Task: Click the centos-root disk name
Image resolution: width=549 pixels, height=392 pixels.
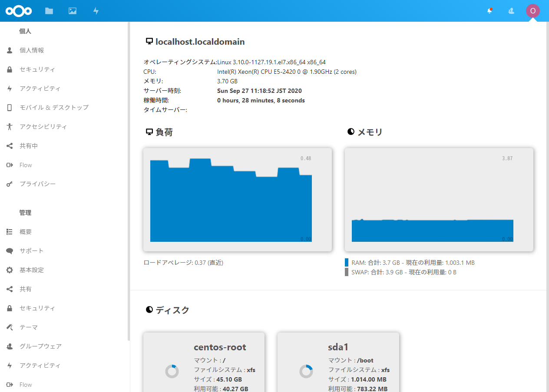Action: [x=220, y=347]
